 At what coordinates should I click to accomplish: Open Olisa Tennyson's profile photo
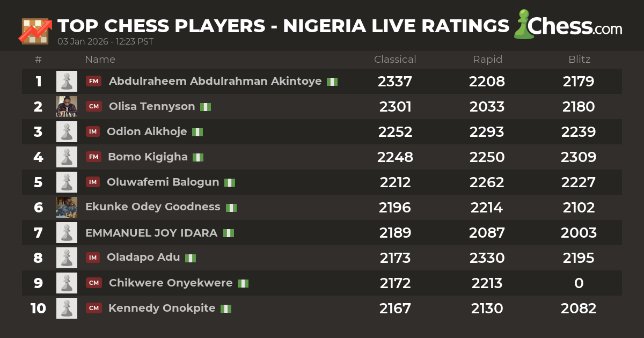tap(67, 107)
